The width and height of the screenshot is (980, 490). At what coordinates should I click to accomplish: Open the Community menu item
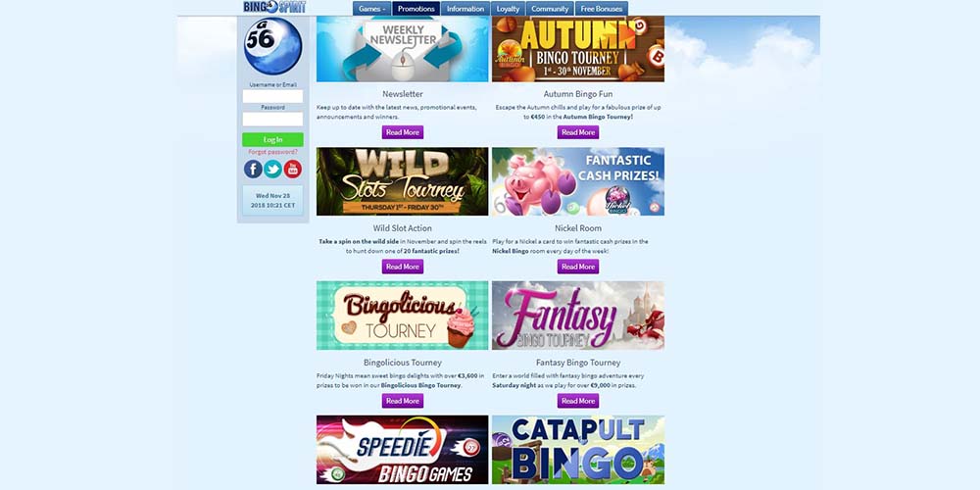(x=550, y=9)
